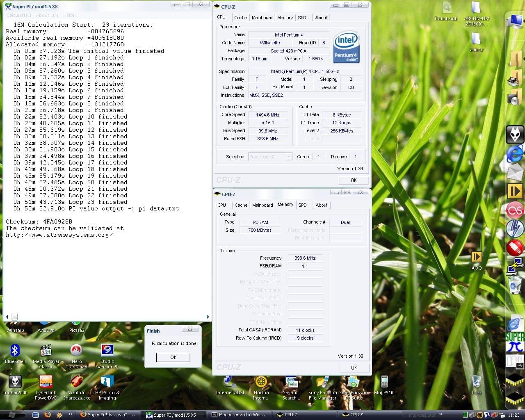The width and height of the screenshot is (525, 420).
Task: Open HP Photo & Imaging desktop icon
Action: click(x=107, y=388)
